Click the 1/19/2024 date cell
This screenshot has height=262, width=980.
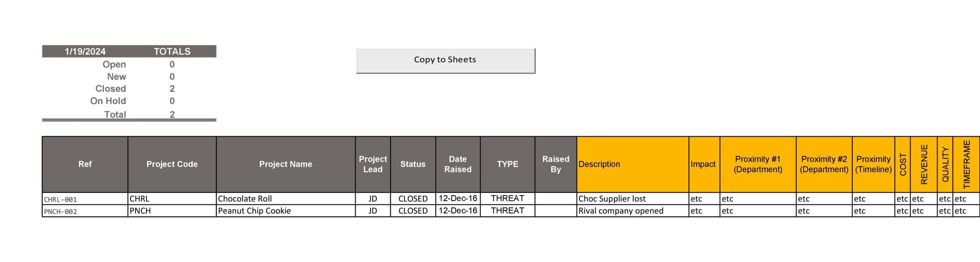pos(85,51)
